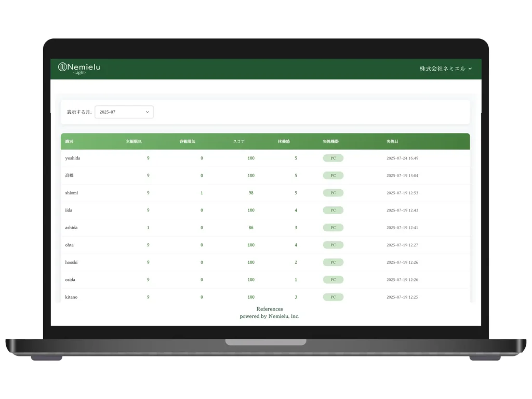Click the date 2025-07-19 12:53
The height and width of the screenshot is (399, 532).
click(x=403, y=193)
